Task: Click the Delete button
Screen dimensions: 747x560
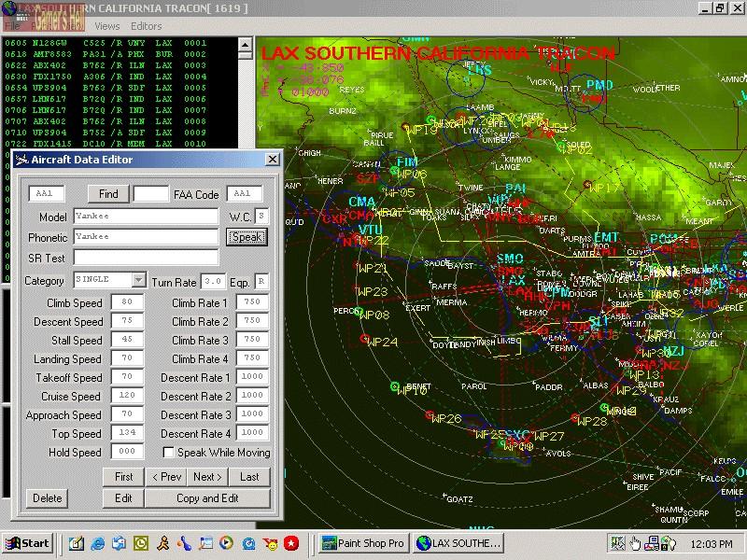Action: [x=48, y=498]
